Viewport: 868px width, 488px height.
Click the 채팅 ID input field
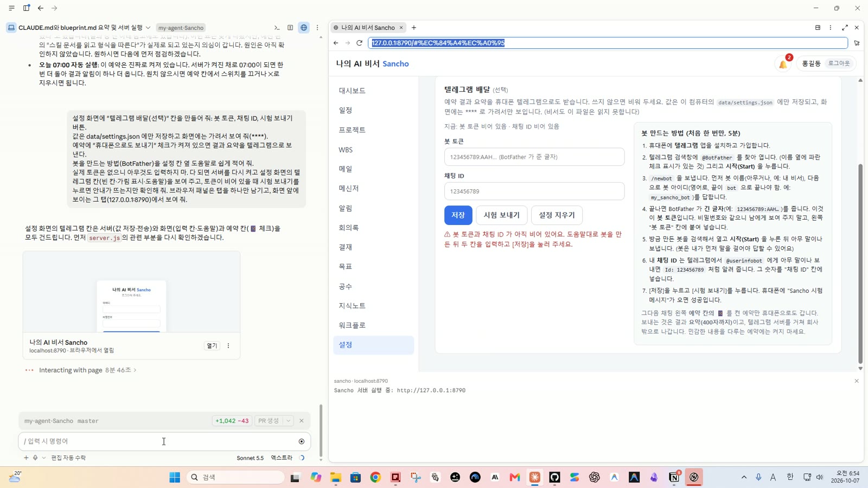[534, 191]
